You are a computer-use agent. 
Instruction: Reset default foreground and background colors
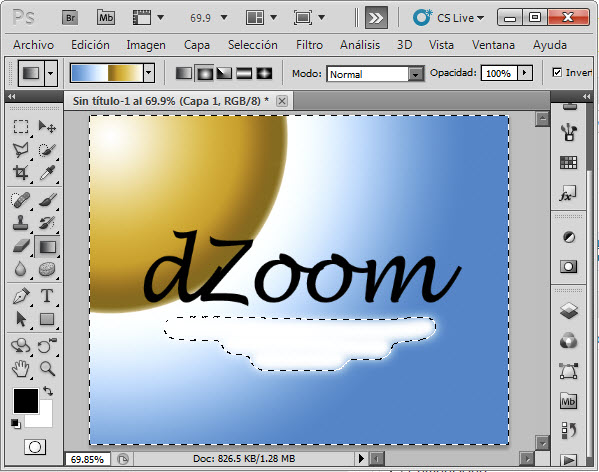pyautogui.click(x=15, y=424)
